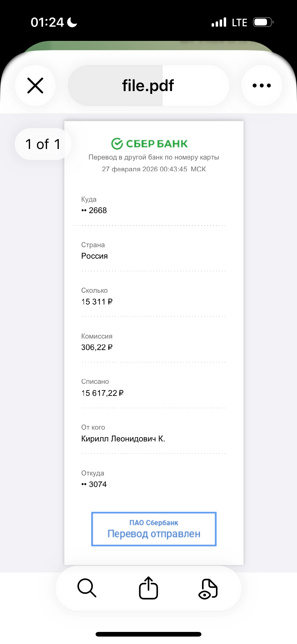Tap the sender name Кирилл Леонидович К.
Image resolution: width=297 pixels, height=644 pixels.
(123, 439)
